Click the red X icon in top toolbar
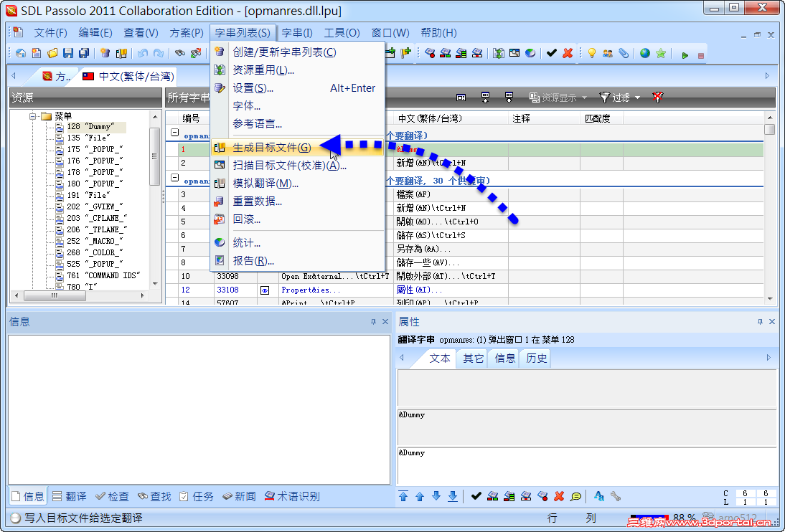785x532 pixels. (567, 53)
